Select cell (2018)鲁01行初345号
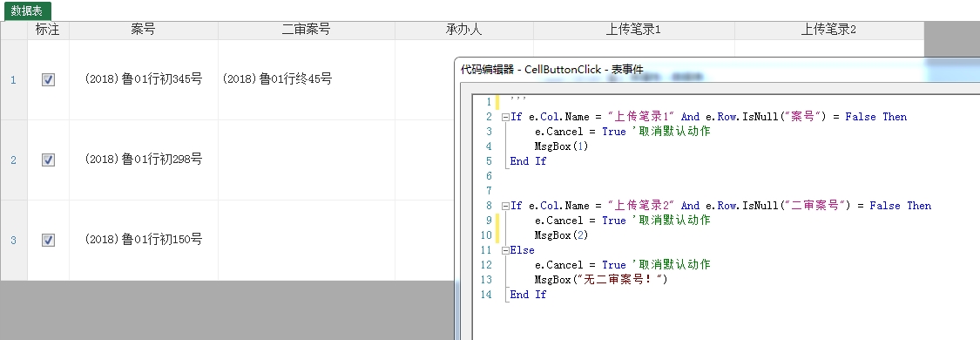The width and height of the screenshot is (980, 340). (x=143, y=79)
